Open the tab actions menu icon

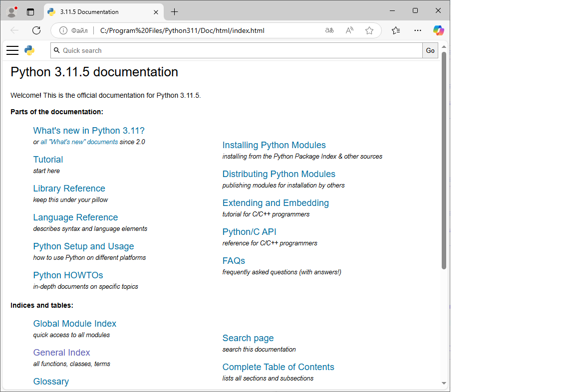tap(30, 12)
